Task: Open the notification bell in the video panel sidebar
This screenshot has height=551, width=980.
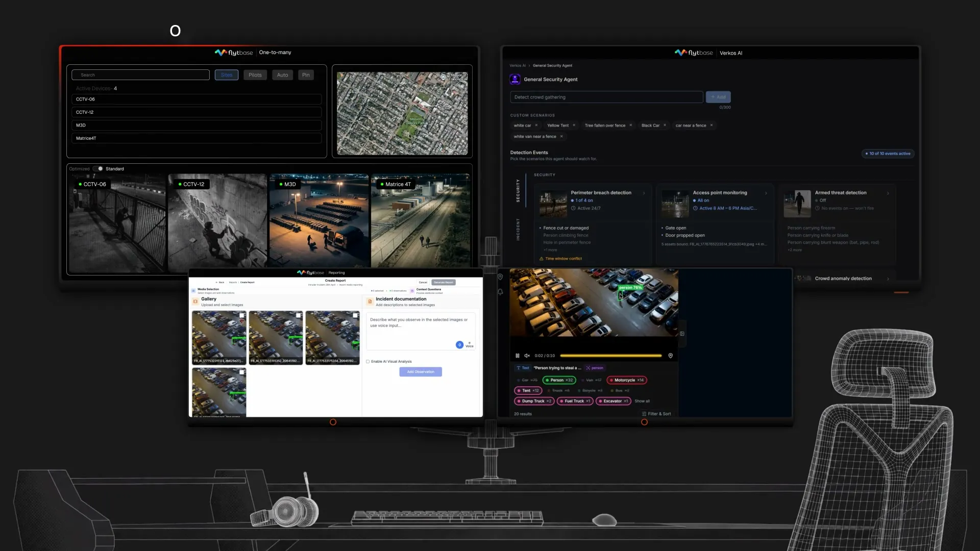Action: (500, 292)
